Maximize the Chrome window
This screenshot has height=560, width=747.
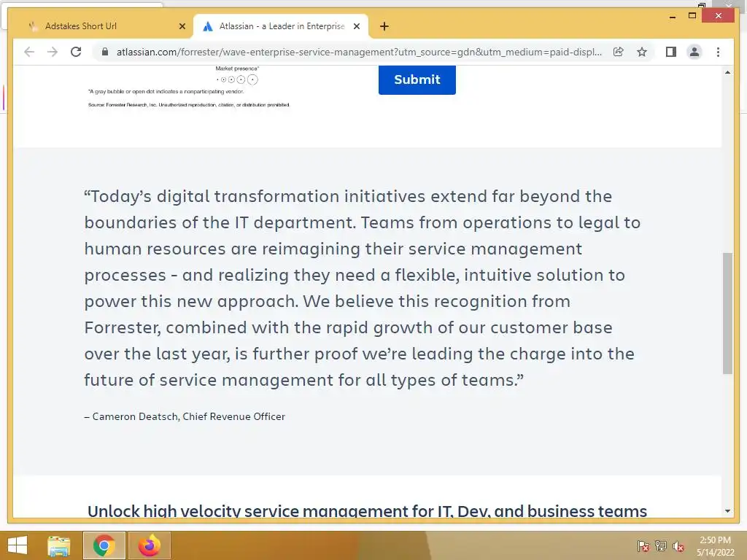point(692,16)
